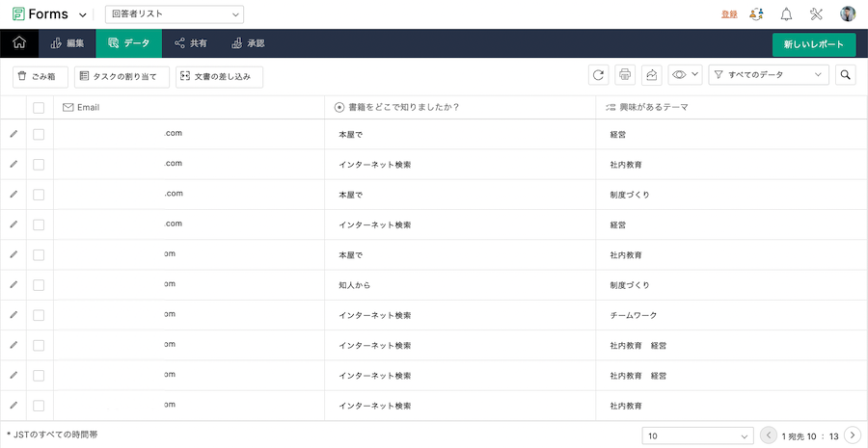Switch to the 編集 tab
Screen dimensions: 868x448
pyautogui.click(x=67, y=43)
